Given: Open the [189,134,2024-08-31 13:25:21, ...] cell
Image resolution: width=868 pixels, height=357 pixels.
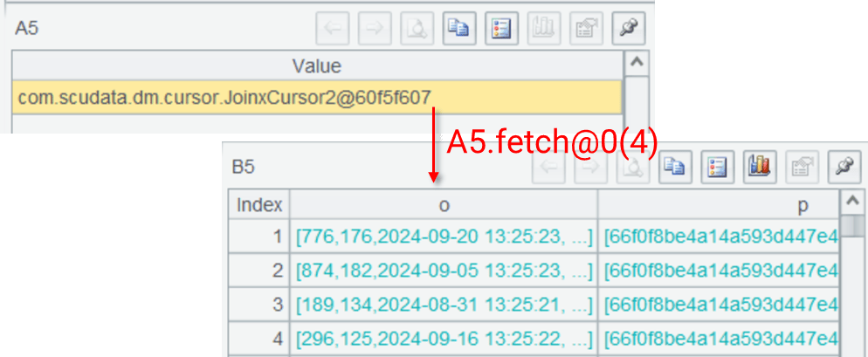Looking at the screenshot, I should pyautogui.click(x=444, y=305).
